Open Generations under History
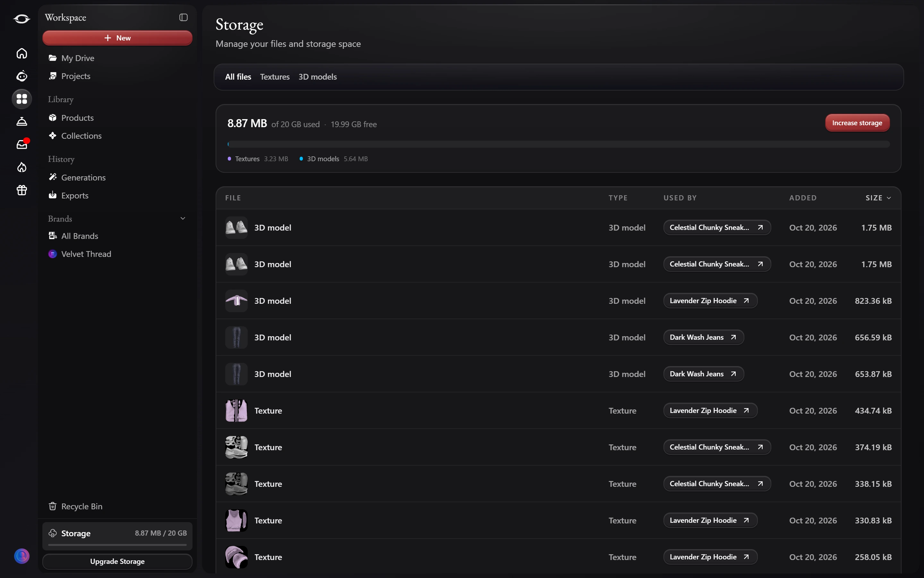Viewport: 924px width, 578px height. (x=117, y=177)
